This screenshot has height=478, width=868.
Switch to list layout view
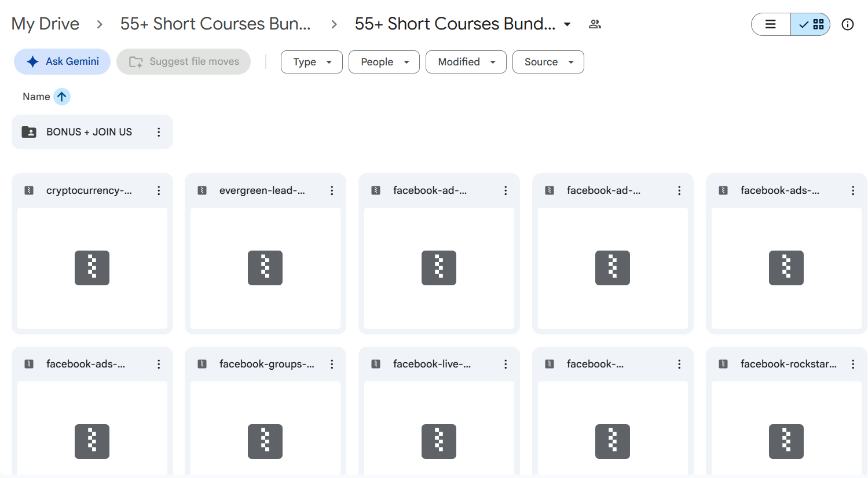pos(771,24)
